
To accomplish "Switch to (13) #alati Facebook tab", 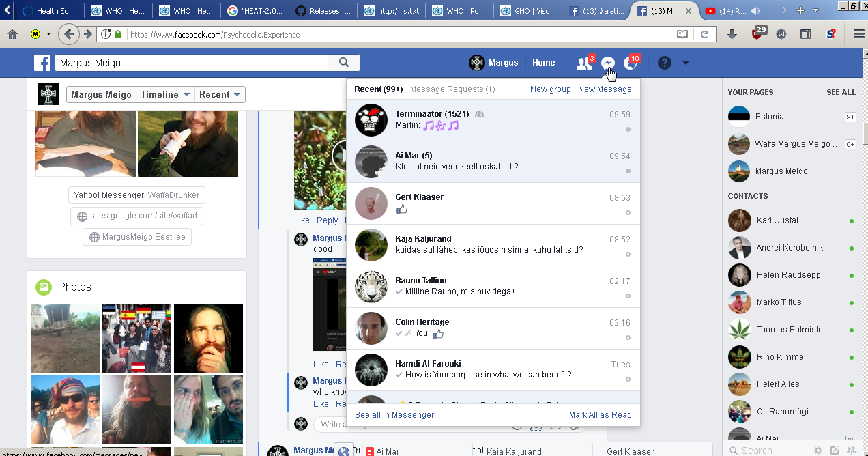I will pos(596,11).
